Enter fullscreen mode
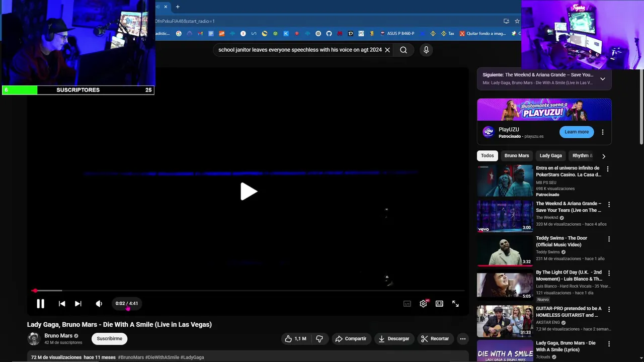 point(455,304)
